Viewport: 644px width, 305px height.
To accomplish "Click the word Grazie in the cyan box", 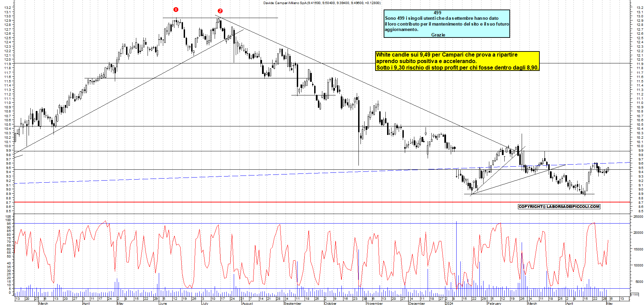I will tap(438, 35).
